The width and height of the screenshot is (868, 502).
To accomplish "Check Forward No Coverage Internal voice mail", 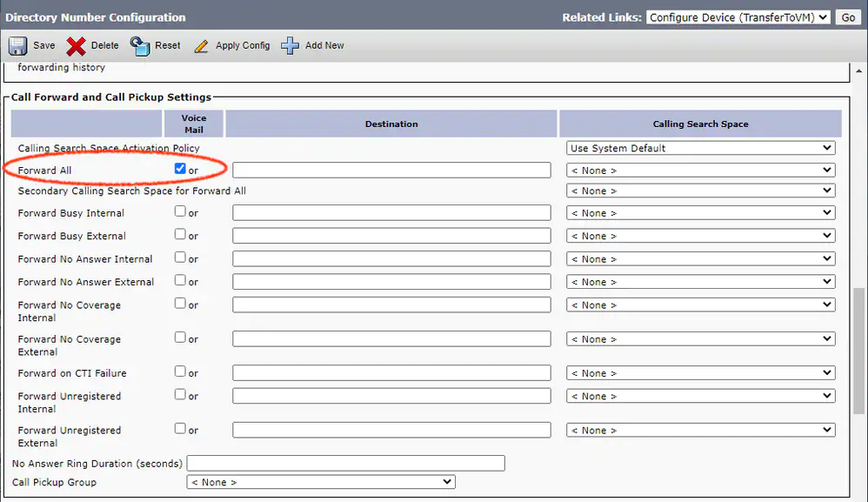I will 180,303.
